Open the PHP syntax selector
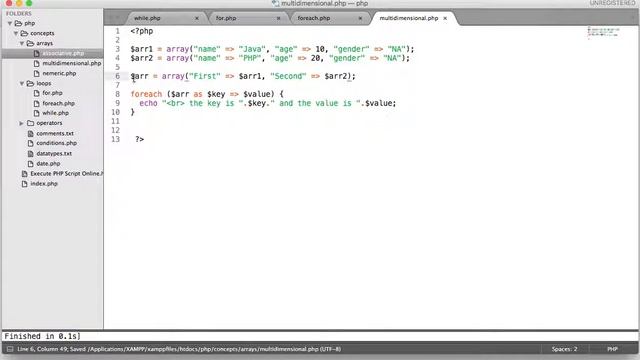Viewport: 640px width, 360px height. pyautogui.click(x=612, y=349)
